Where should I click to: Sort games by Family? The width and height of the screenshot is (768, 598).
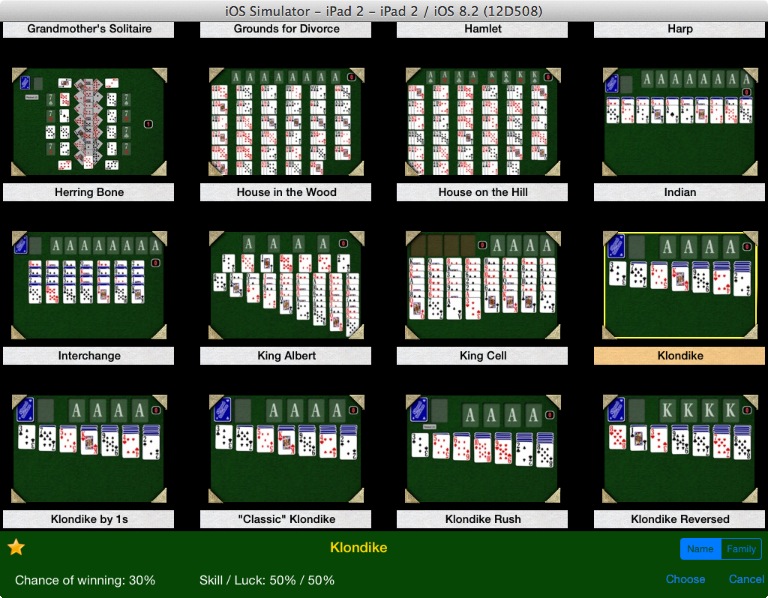pyautogui.click(x=741, y=549)
